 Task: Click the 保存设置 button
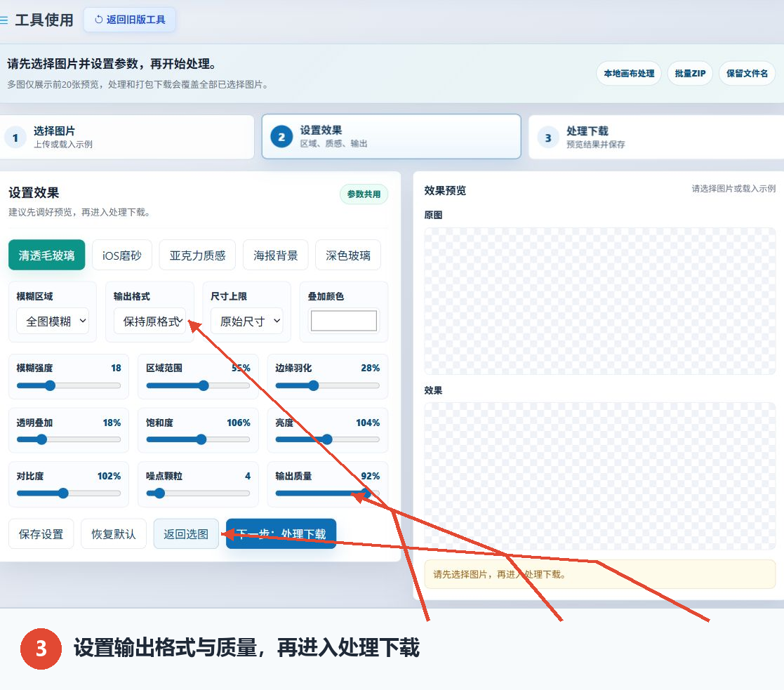pos(41,534)
